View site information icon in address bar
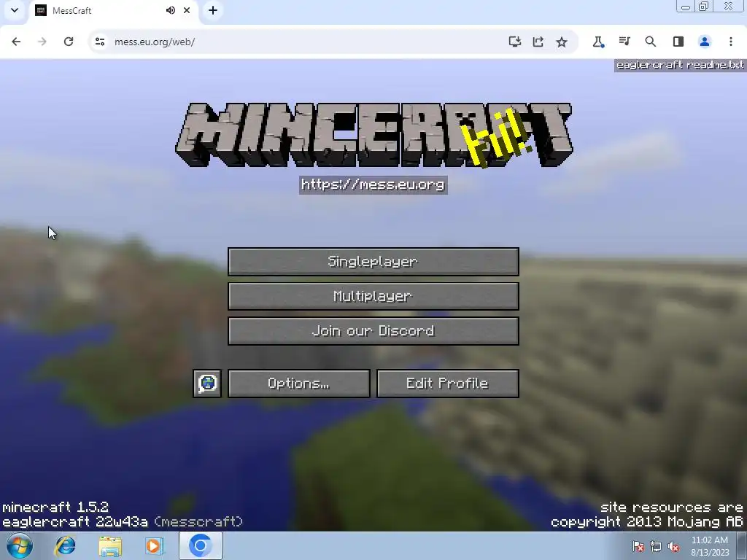747x560 pixels. 99,42
